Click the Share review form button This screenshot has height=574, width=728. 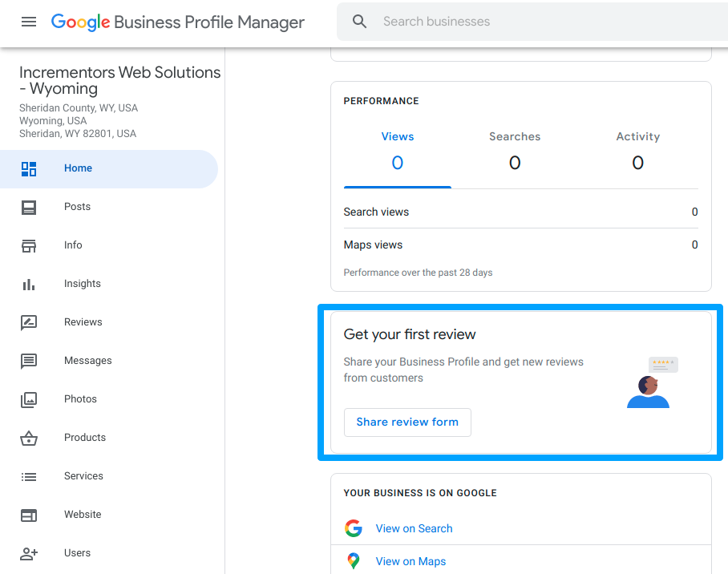pos(407,422)
